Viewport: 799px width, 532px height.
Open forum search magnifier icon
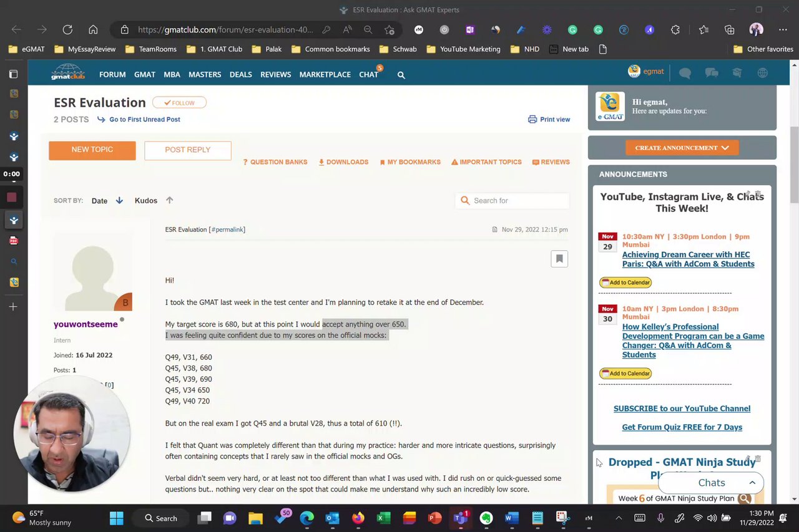coord(401,75)
